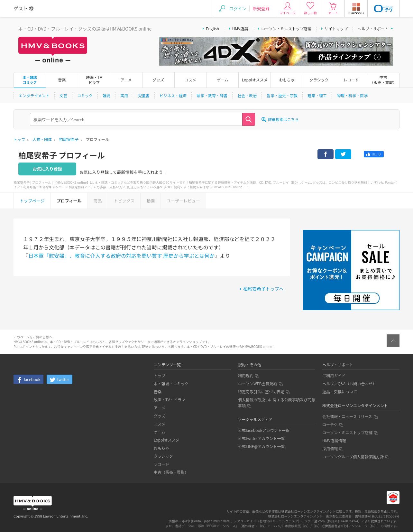Image resolution: width=413 pixels, height=532 pixels.
Task: Select 中古(販売・買取) category tab
Action: click(x=383, y=80)
